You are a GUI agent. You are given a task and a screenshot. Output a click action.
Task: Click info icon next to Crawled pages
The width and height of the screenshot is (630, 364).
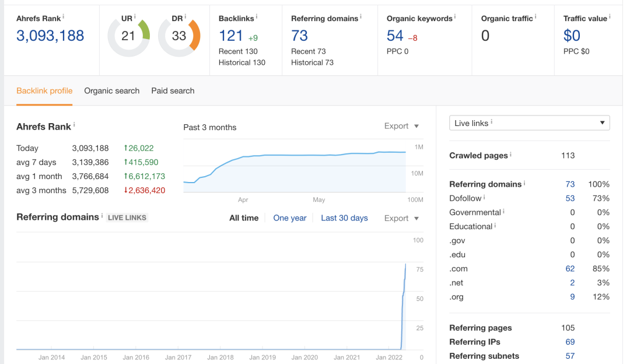[x=511, y=154]
